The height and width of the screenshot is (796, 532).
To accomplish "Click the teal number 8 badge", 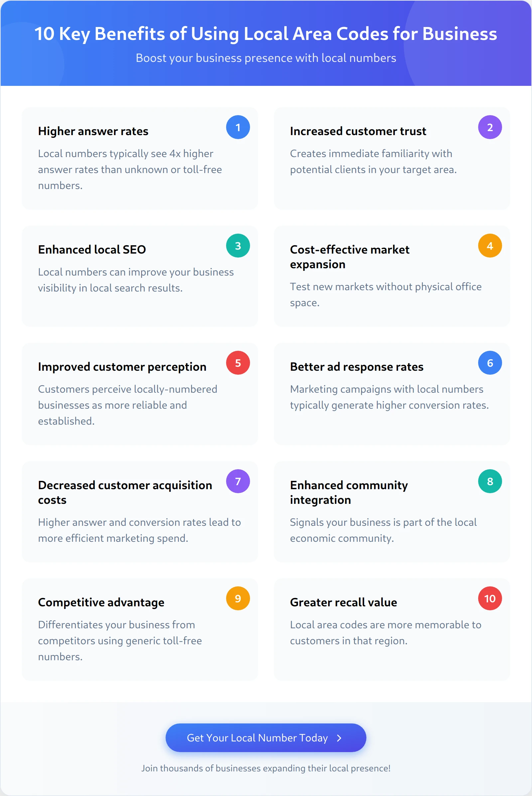I will 489,481.
